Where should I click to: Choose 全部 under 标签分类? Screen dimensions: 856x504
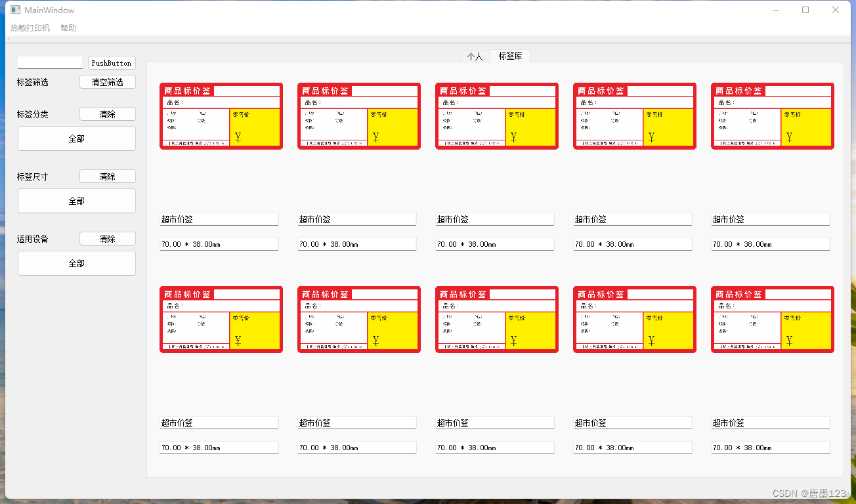(x=77, y=138)
